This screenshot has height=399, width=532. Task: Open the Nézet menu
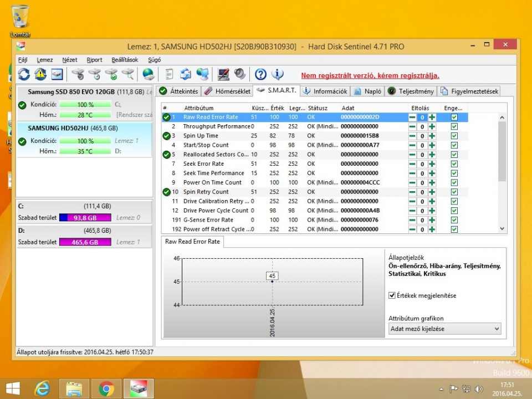pyautogui.click(x=70, y=60)
